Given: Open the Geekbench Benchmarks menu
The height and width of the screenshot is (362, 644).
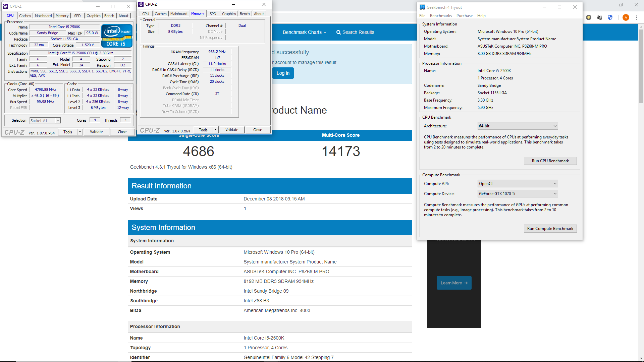Looking at the screenshot, I should [441, 16].
